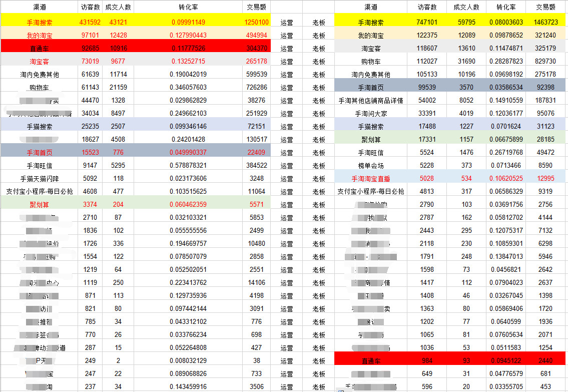The image size is (568, 392).
Task: Click the visitor count 73019
Action: (x=90, y=61)
